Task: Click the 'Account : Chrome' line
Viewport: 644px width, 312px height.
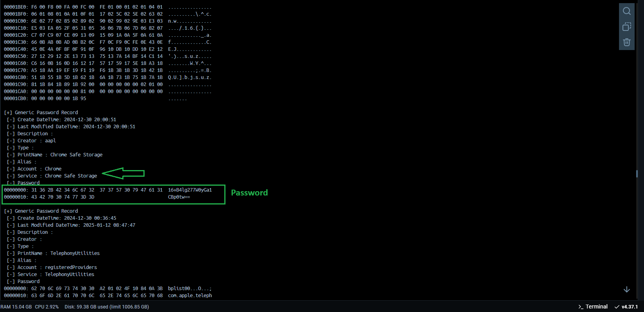Action: [34, 169]
